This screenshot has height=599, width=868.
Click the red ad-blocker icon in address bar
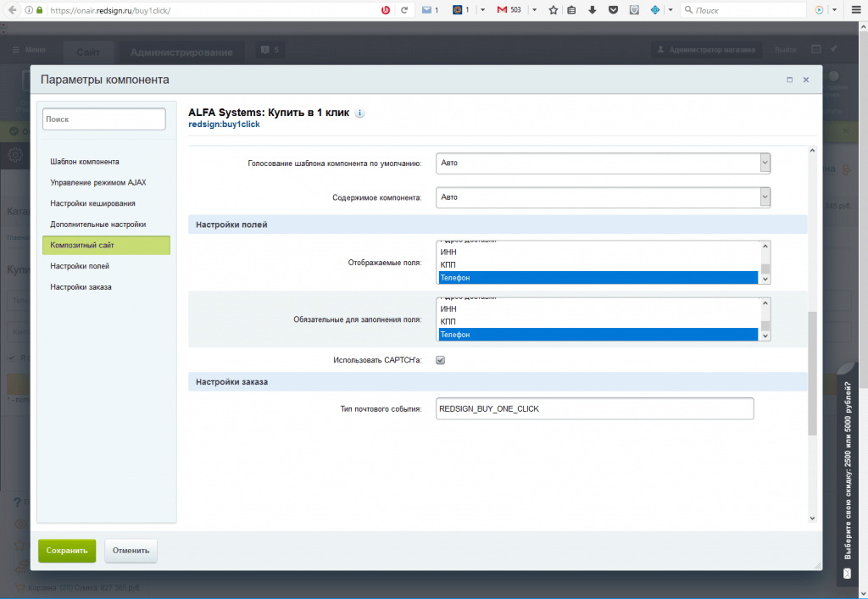pyautogui.click(x=386, y=10)
